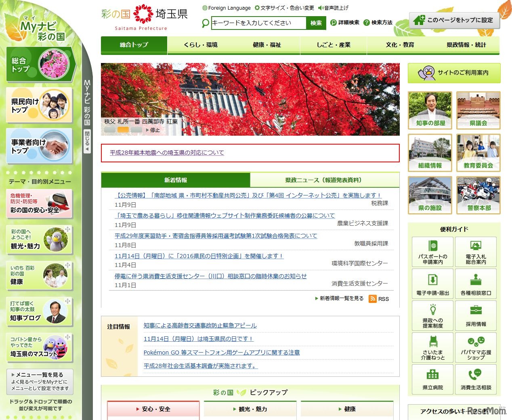512x420 pixels.
Task: Stop the slideshow with 停止
Action: (x=153, y=130)
